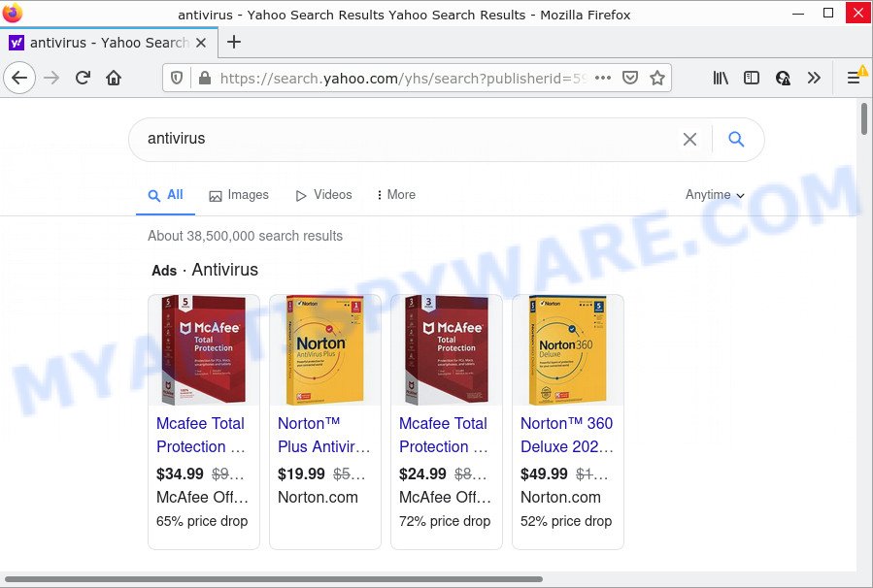Click the vertical scrollbar thumb
873x588 pixels.
point(864,118)
